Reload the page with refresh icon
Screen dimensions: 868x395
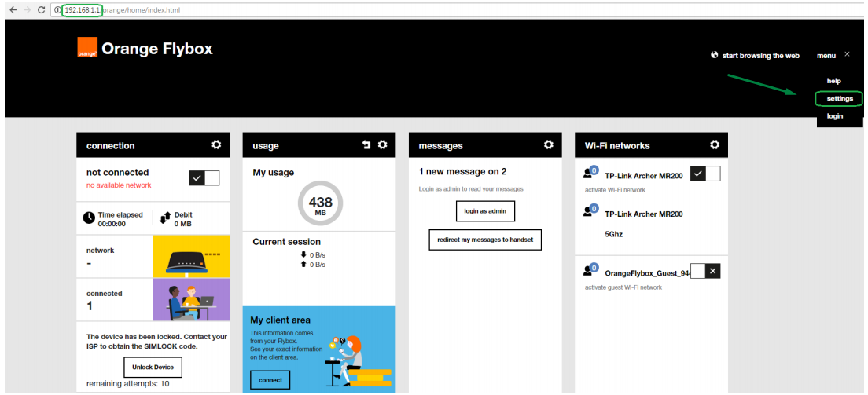(41, 10)
